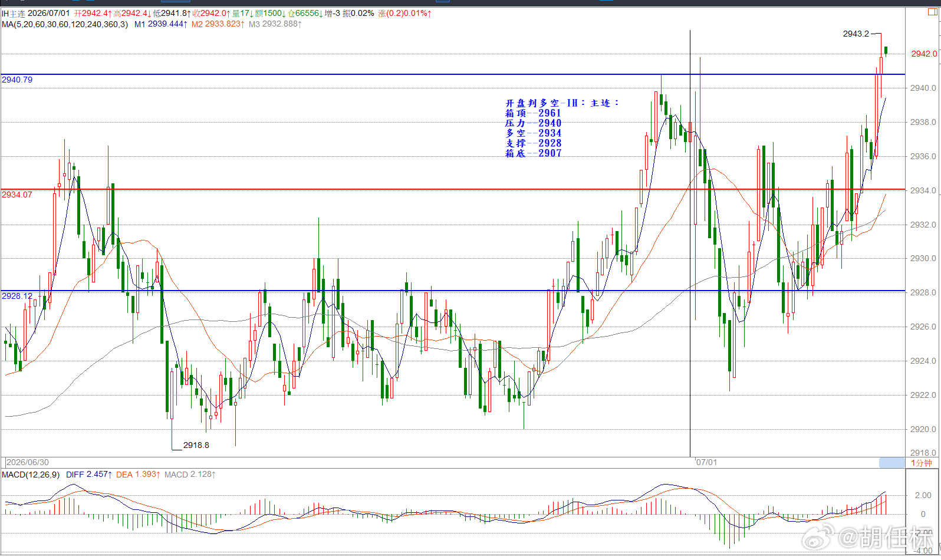This screenshot has height=560, width=941.
Task: Select the 1分钟 period label
Action: point(921,463)
